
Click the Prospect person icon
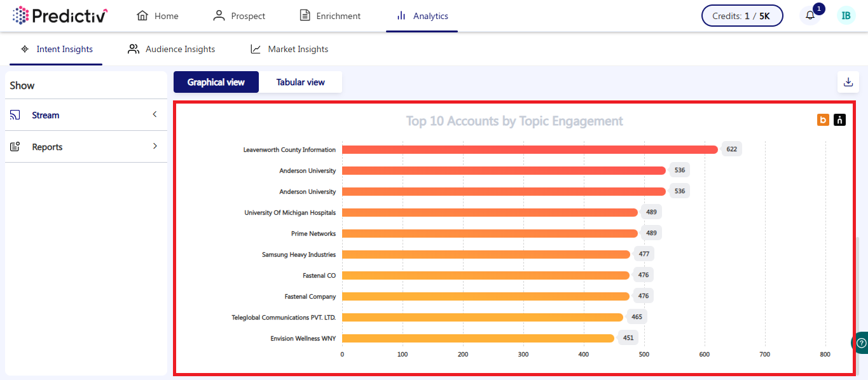(219, 16)
